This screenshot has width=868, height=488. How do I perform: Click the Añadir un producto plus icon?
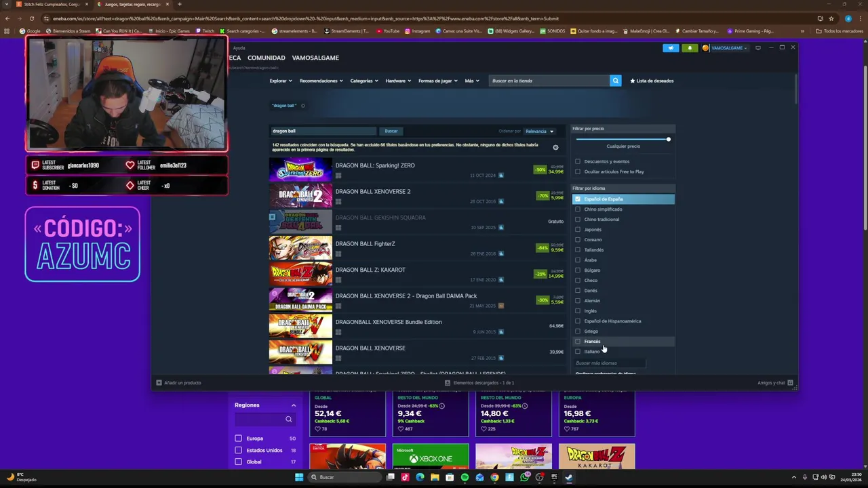[x=159, y=383]
